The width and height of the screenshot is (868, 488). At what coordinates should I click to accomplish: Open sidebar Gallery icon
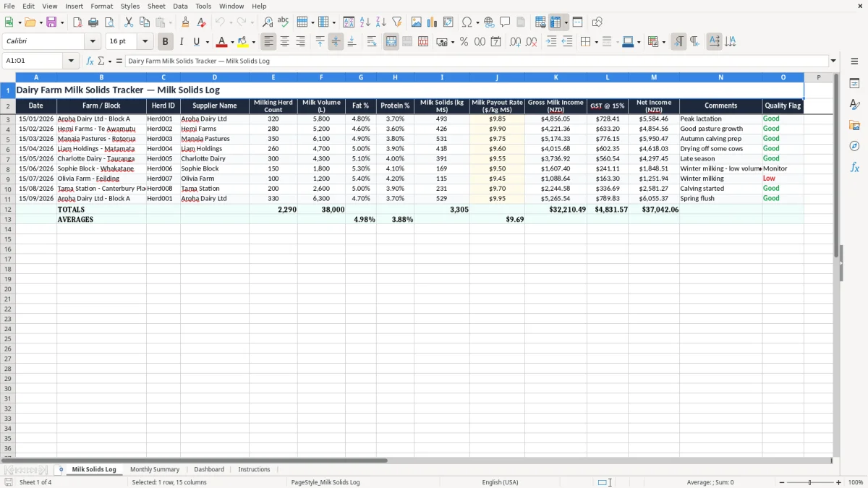(x=854, y=125)
